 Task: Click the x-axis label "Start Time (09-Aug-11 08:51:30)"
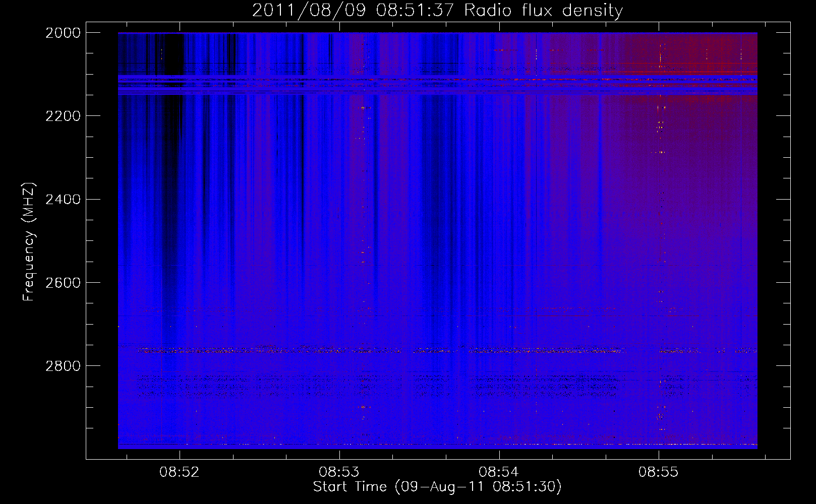[x=437, y=487]
